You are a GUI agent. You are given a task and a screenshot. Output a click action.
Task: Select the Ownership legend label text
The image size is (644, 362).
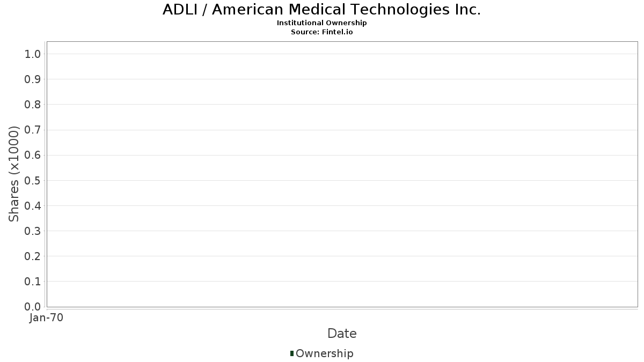(x=324, y=353)
